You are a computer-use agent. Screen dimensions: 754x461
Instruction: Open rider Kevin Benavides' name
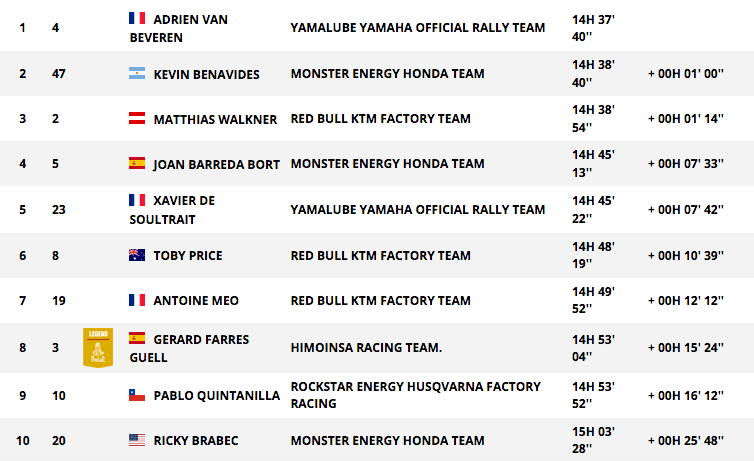point(206,75)
